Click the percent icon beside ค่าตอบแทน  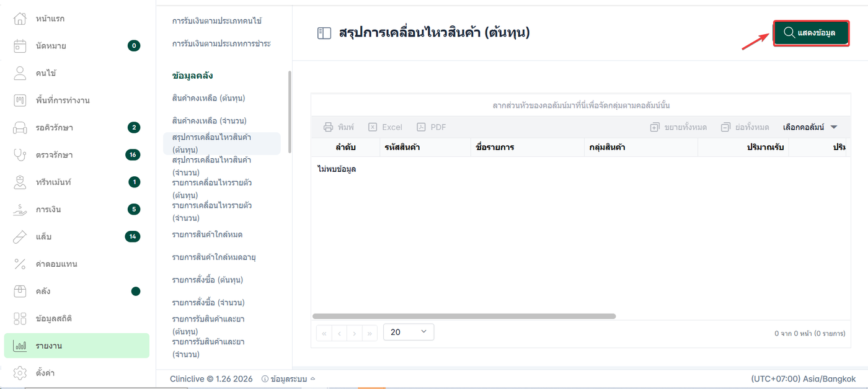tap(20, 264)
